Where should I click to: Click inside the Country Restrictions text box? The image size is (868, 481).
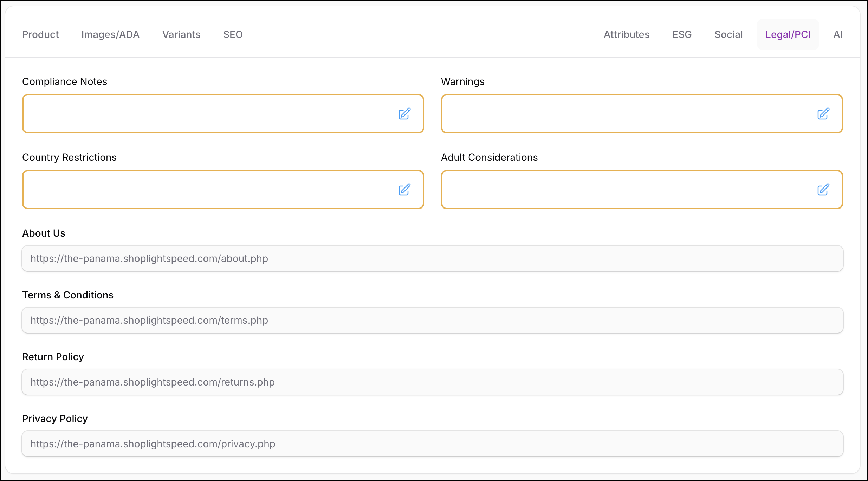click(207, 190)
